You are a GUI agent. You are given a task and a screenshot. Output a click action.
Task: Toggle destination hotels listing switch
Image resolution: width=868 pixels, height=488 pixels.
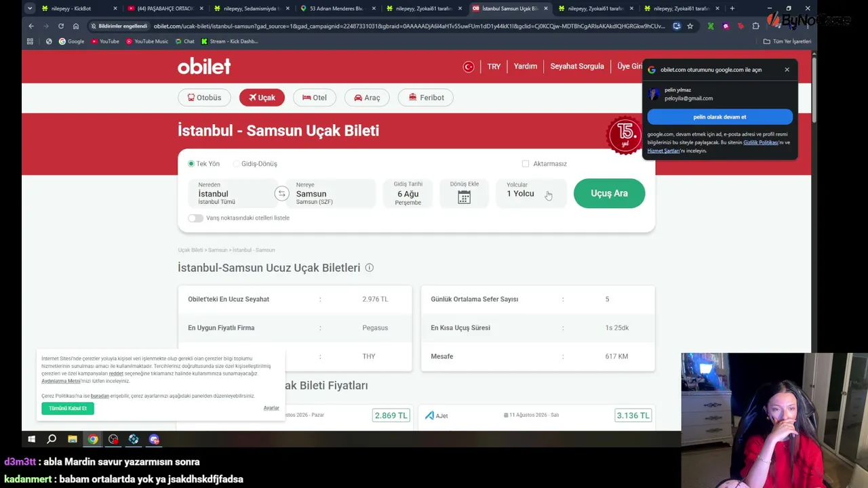pyautogui.click(x=195, y=218)
